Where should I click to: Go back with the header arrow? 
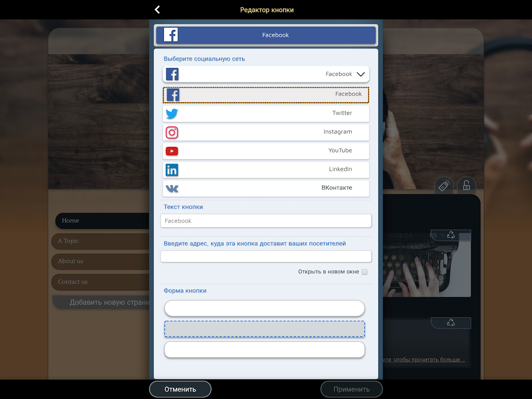(x=157, y=9)
